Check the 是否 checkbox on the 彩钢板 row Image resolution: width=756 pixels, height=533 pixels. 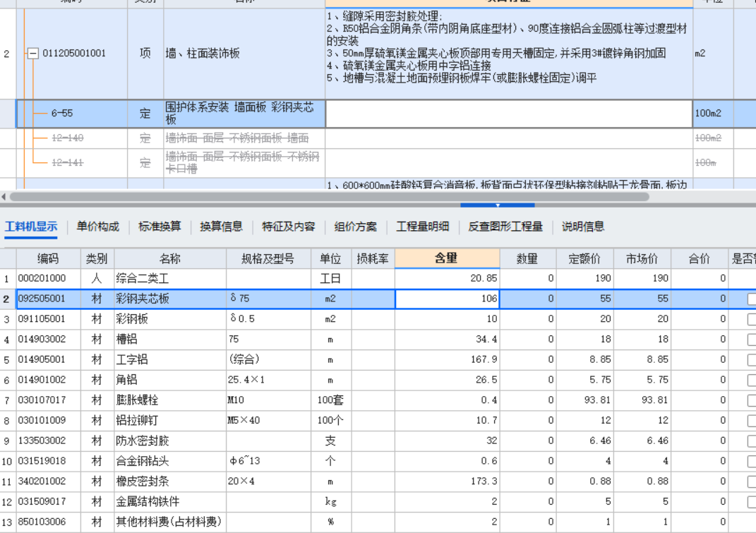coord(752,318)
